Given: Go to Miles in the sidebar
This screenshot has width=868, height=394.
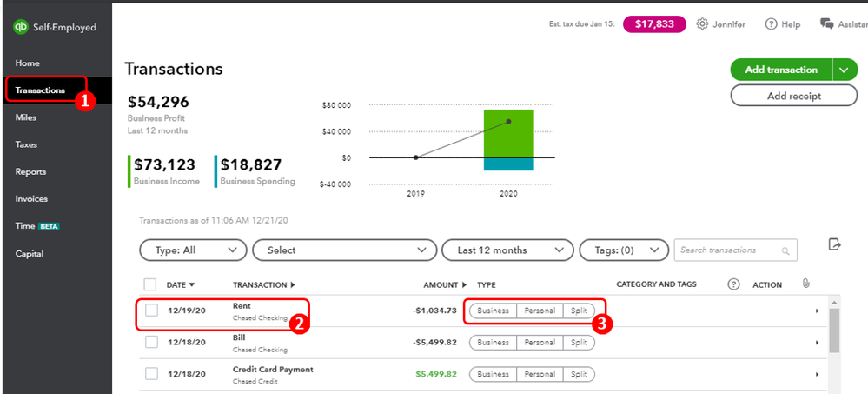Looking at the screenshot, I should point(27,117).
